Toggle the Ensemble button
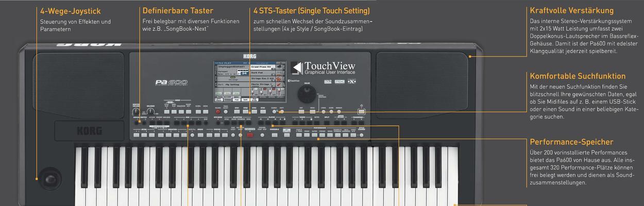Screen dimensions: 644x206 275,135
